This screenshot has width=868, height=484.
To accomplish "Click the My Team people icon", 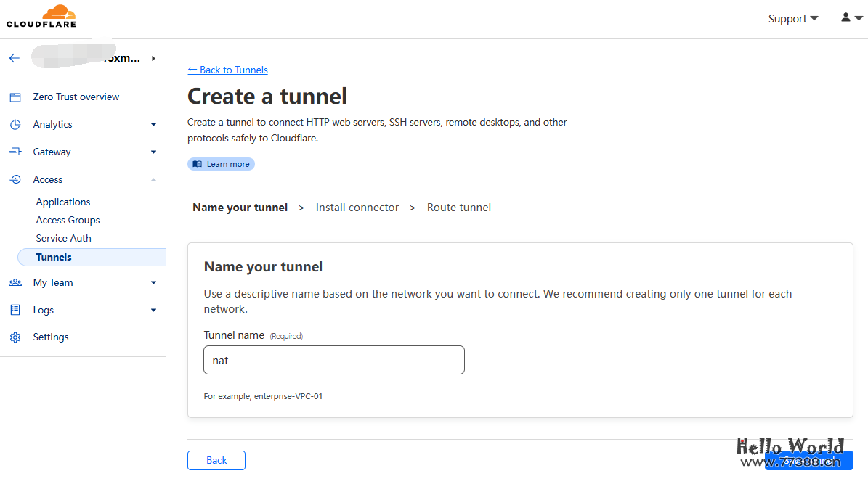I will point(15,283).
